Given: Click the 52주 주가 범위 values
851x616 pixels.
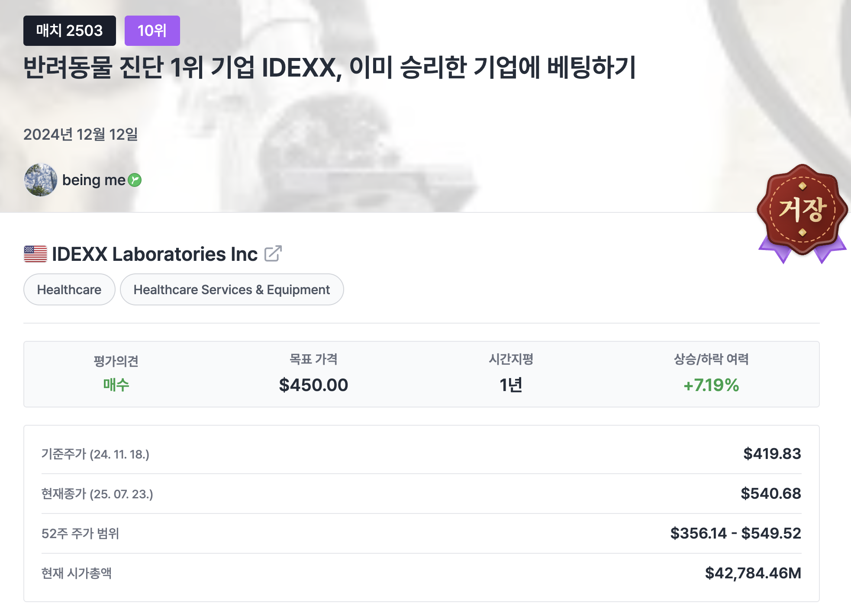Looking at the screenshot, I should pyautogui.click(x=735, y=533).
